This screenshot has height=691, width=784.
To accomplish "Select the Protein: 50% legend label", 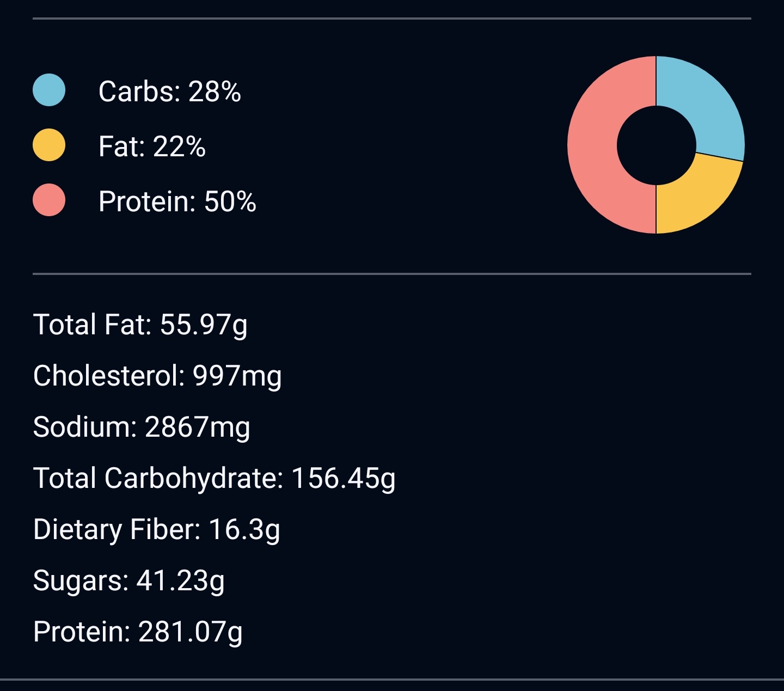I will [177, 201].
